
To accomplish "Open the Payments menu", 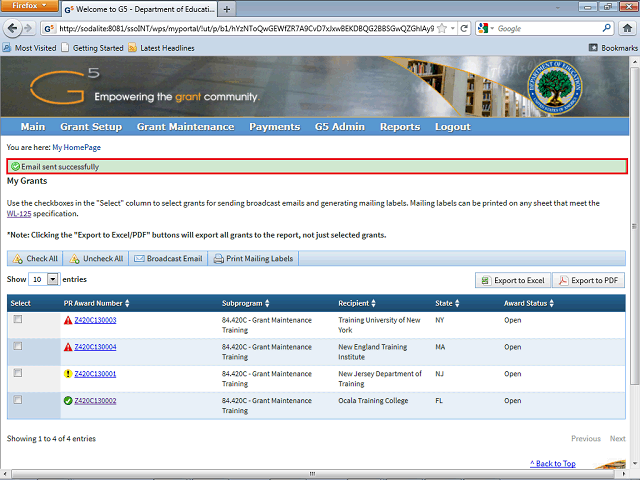I will (275, 127).
